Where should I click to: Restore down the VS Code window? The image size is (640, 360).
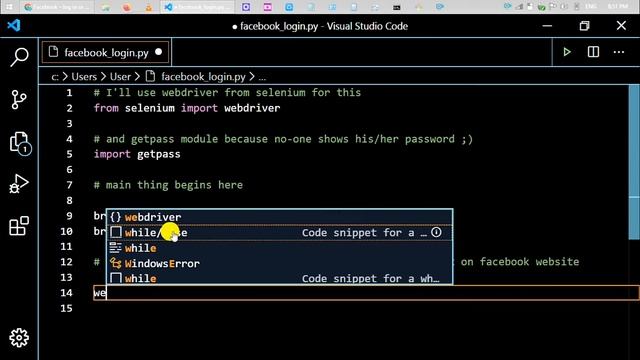(x=584, y=26)
